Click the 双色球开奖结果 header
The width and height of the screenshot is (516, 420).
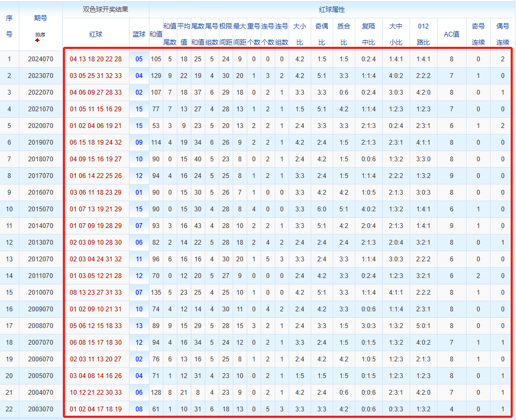(x=106, y=10)
